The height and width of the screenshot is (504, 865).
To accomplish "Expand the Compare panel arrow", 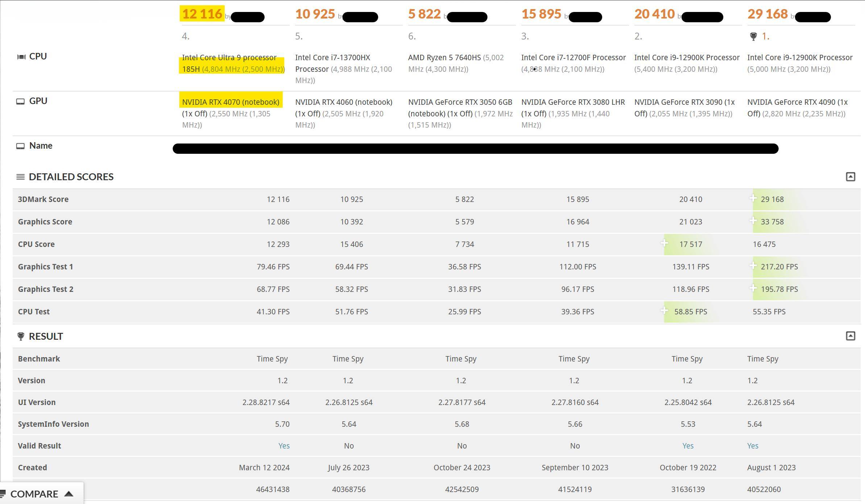I will pos(69,494).
